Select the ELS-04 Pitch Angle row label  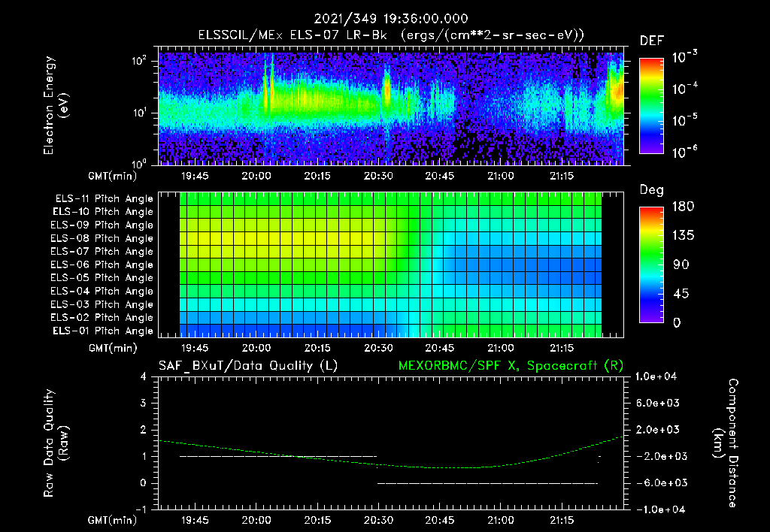102,291
